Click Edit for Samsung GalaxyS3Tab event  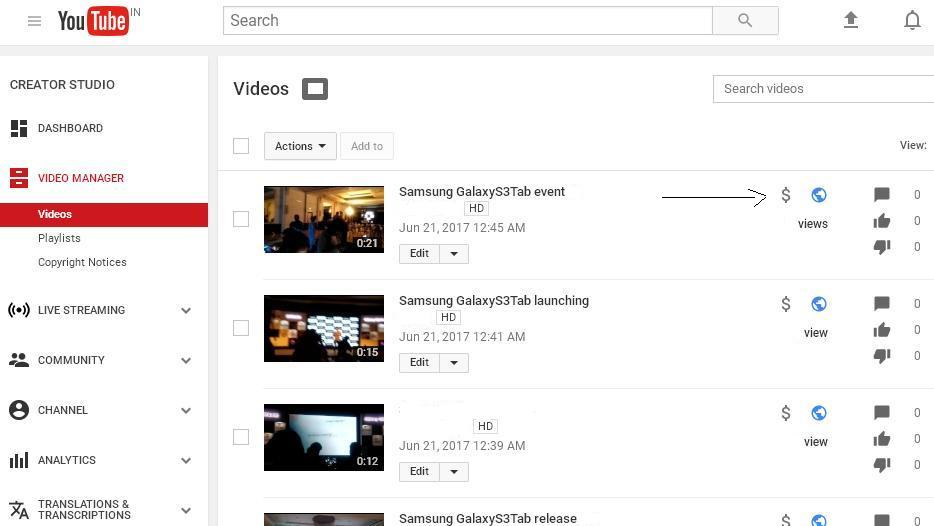pyautogui.click(x=419, y=254)
